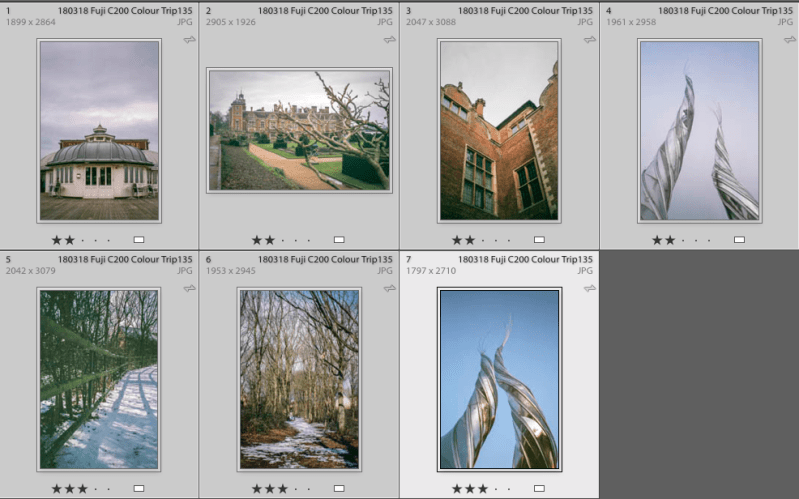Click the metadata arrow icon on photo 3
Viewport: 799px width, 499px height.
pos(589,40)
